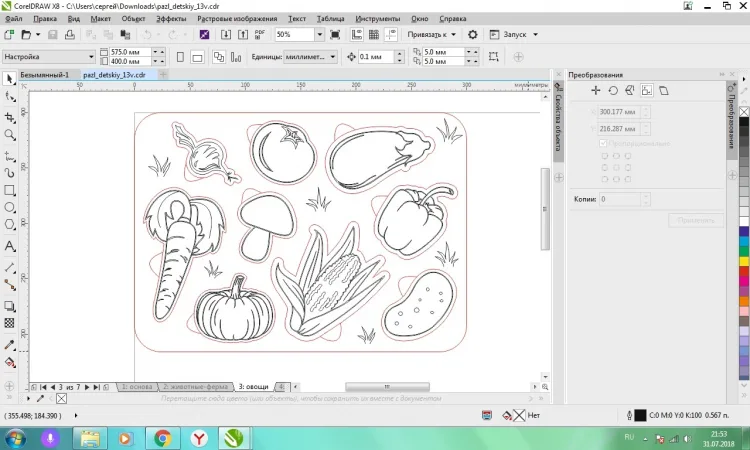Click the Full-screen preview icon
The image size is (750, 450).
tap(335, 34)
